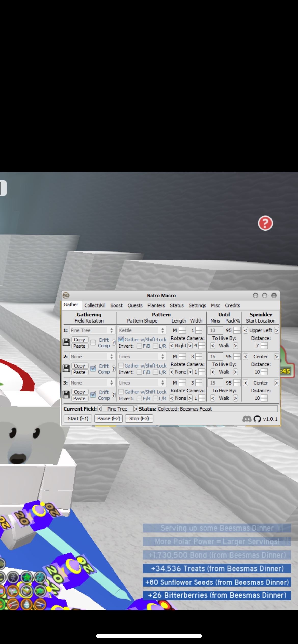298x644 pixels.
Task: Paste settings into field 2
Action: tap(79, 372)
